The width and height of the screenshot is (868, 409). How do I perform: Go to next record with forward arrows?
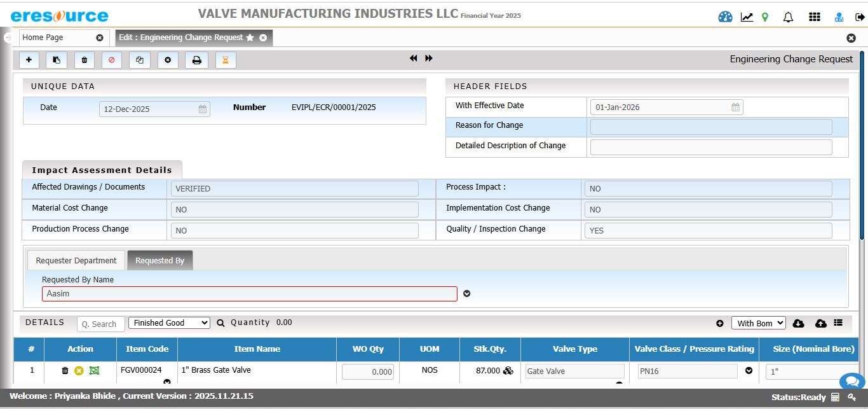[x=429, y=58]
